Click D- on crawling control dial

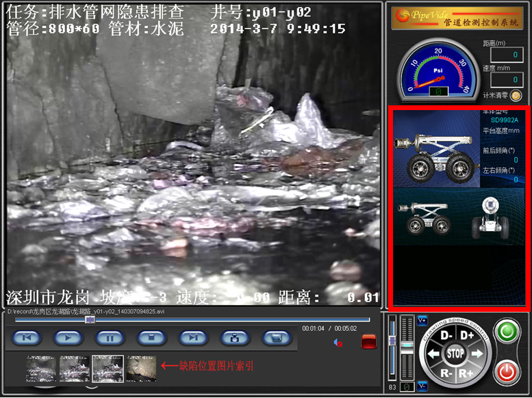[x=446, y=336]
